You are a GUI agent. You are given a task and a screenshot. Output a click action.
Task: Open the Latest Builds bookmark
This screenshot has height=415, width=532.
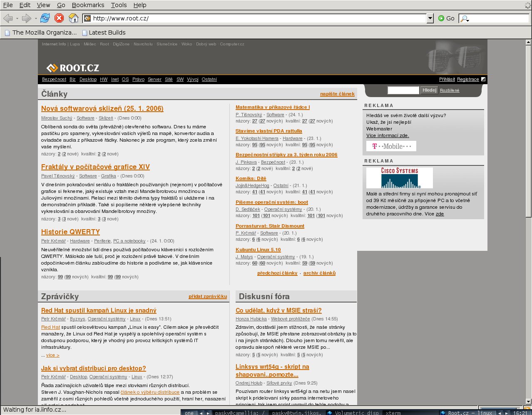104,32
